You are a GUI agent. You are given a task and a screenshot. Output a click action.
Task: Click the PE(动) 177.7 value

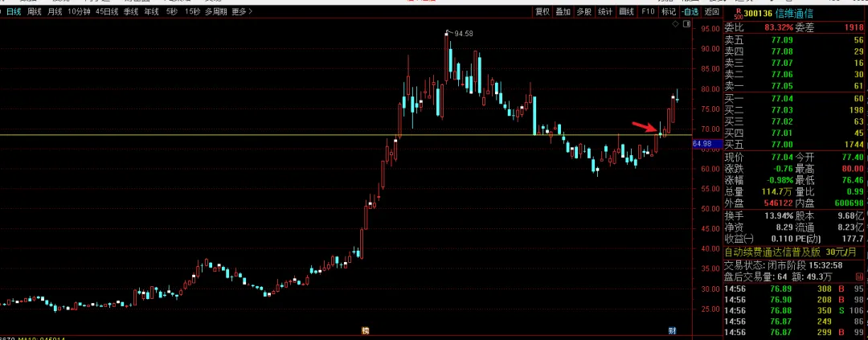[854, 240]
